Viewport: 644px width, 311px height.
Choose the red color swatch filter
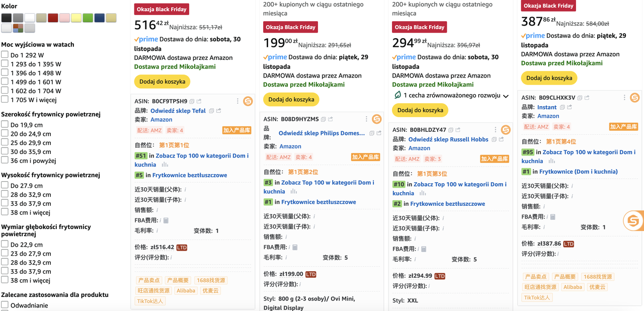[x=53, y=18]
